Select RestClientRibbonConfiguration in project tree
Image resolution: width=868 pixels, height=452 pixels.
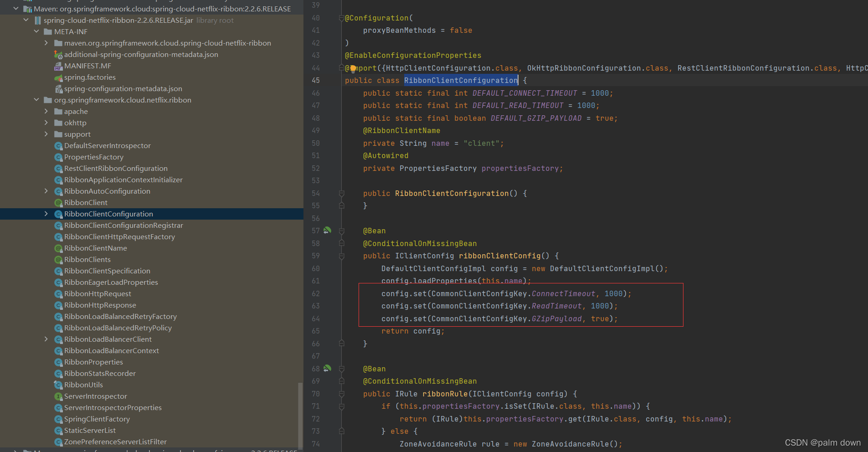[x=116, y=169]
